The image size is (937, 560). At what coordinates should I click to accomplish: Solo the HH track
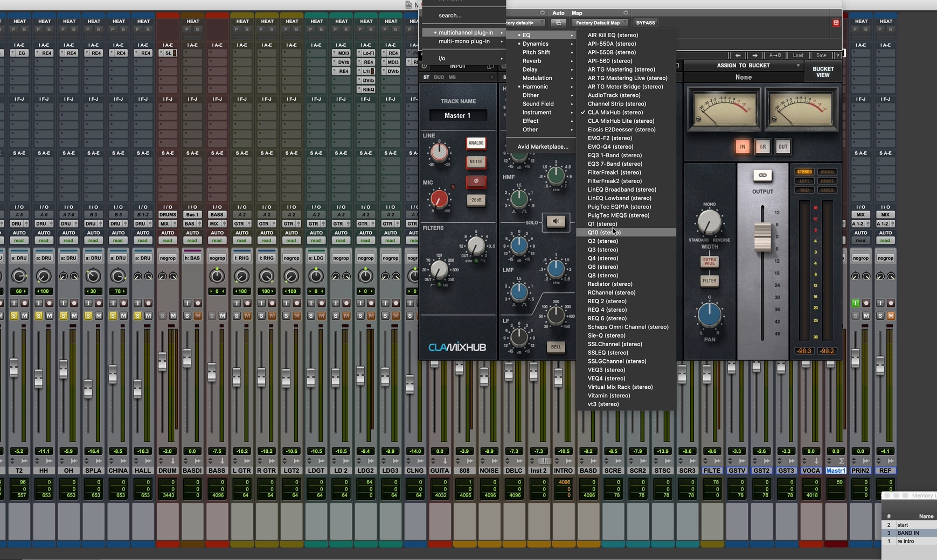39,316
